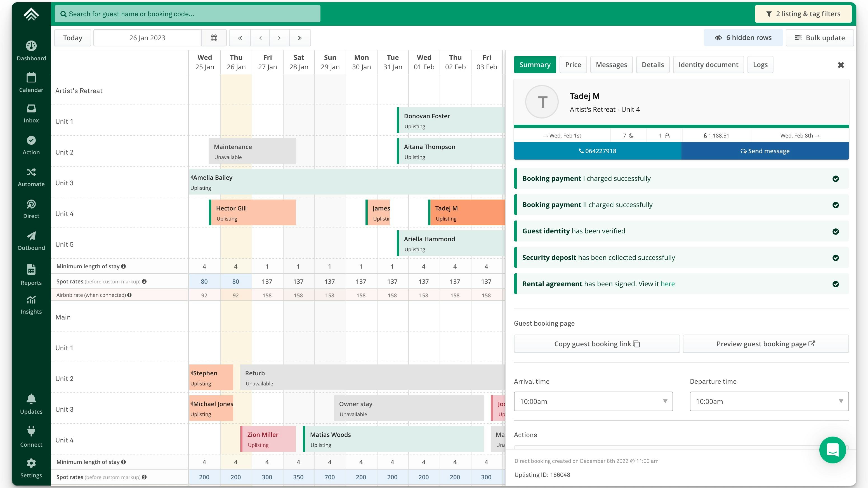Screen dimensions: 868x488
Task: Click the guest search input field
Action: pyautogui.click(x=187, y=14)
